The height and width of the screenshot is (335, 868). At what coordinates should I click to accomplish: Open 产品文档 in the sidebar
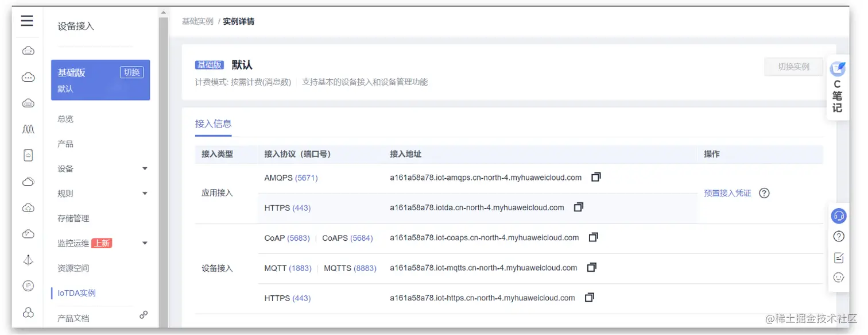73,318
